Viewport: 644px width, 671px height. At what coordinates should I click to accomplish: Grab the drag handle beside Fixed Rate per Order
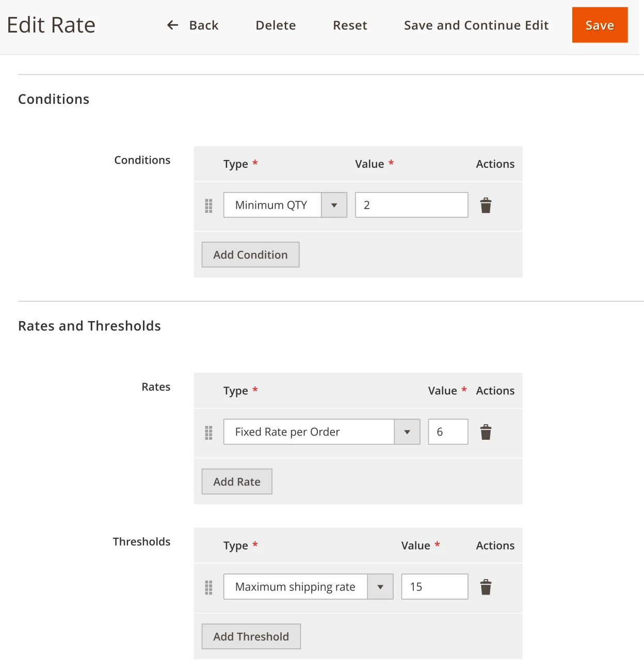(x=208, y=433)
